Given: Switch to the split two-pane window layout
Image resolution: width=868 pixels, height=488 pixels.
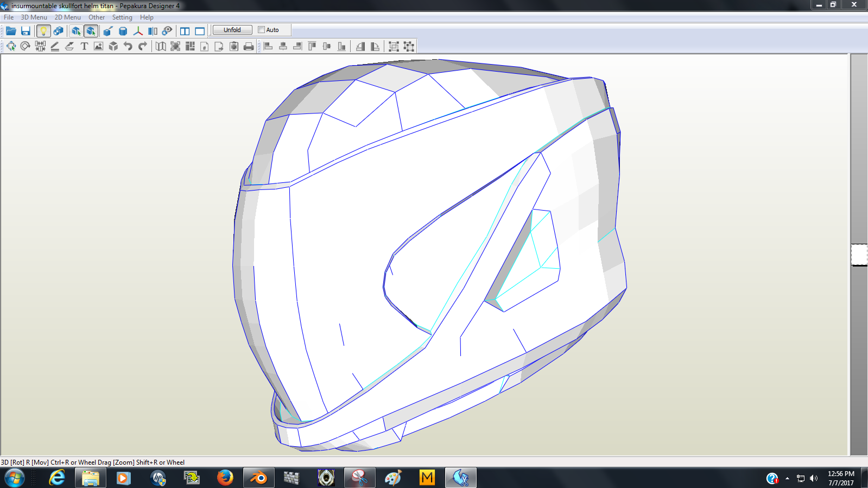Looking at the screenshot, I should (185, 31).
